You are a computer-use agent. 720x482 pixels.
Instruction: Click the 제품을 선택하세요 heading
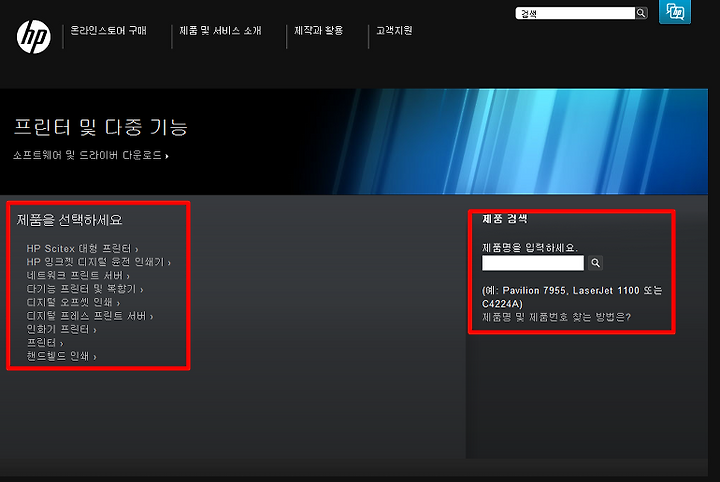pos(70,220)
